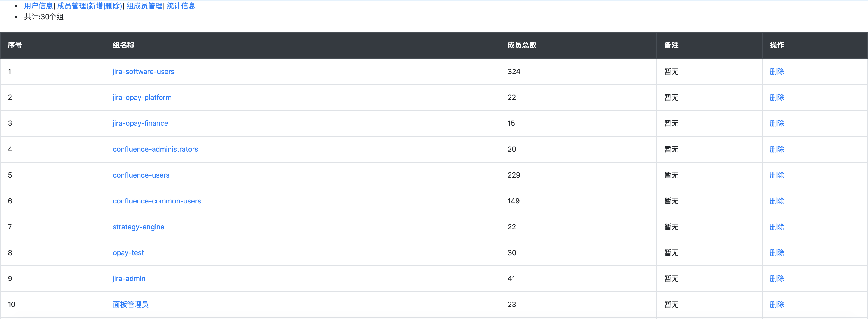
Task: View the jira-opay-finance group
Action: [x=140, y=123]
